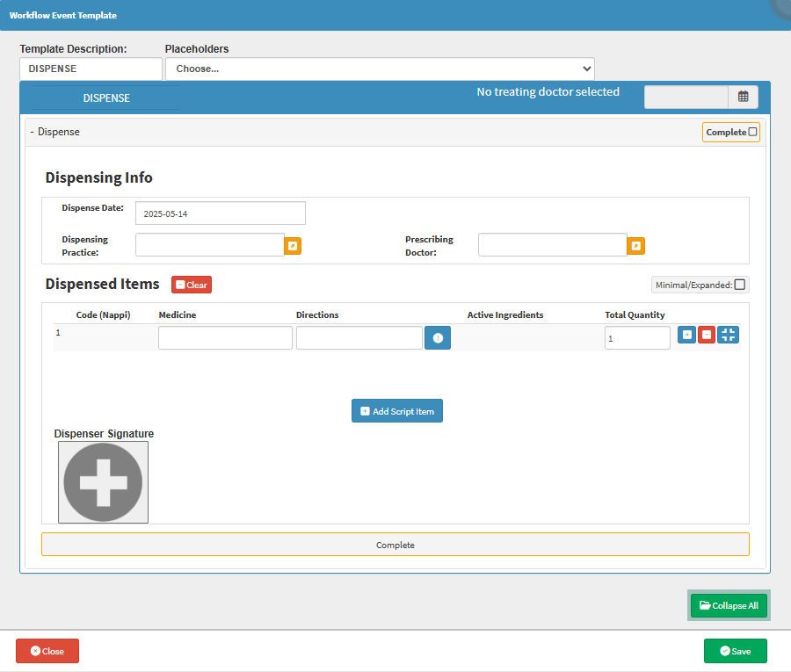Image resolution: width=791 pixels, height=672 pixels.
Task: Click Dispensing Practice lookup arrow icon
Action: coord(293,245)
